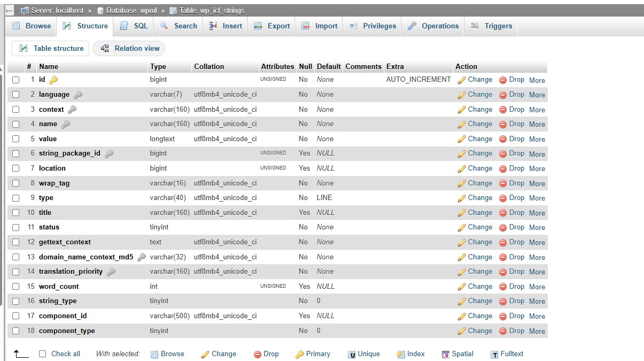Viewport: 644px width, 361px height.
Task: Open More dropdown for status row
Action: (x=537, y=228)
